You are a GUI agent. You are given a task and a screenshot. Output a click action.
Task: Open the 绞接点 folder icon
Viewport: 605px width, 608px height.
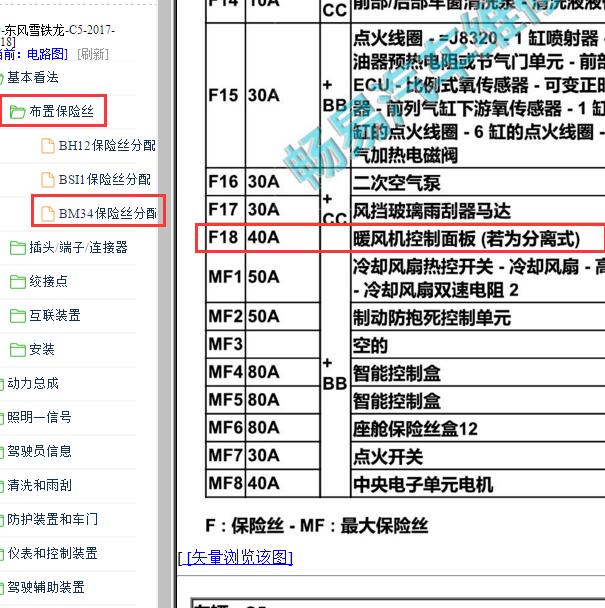click(17, 282)
